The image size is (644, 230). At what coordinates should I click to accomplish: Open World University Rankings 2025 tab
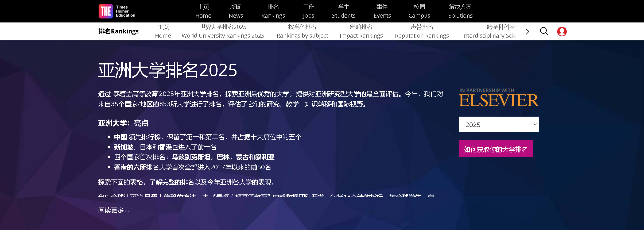(223, 31)
